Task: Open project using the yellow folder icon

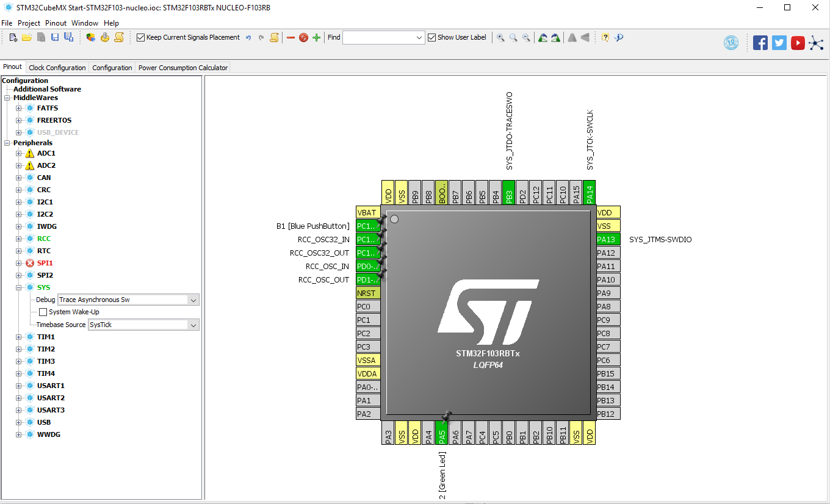Action: 27,38
